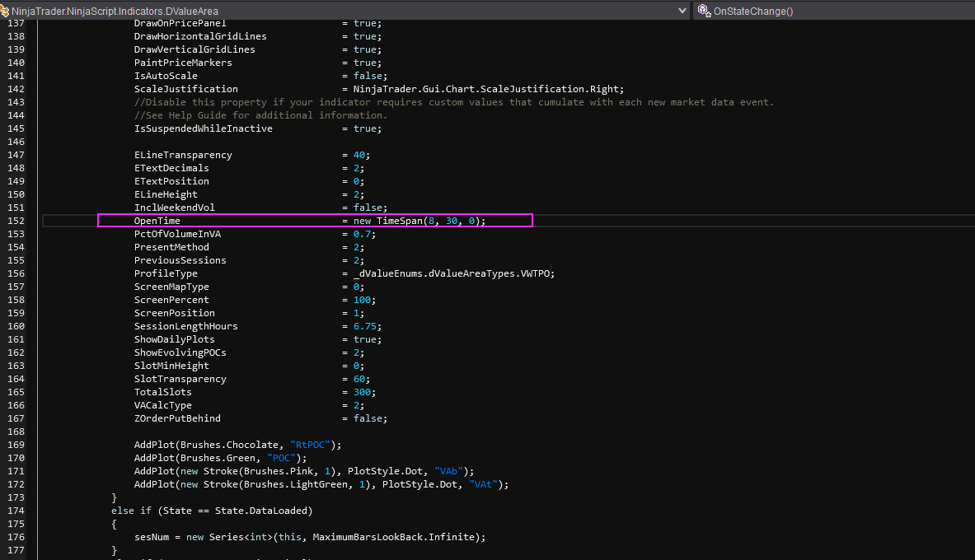Click line number 174 in the gutter

(15, 511)
